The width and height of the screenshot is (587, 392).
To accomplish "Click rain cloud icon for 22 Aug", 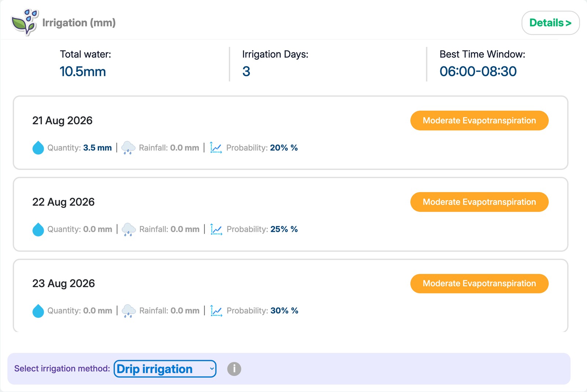I will 128,229.
